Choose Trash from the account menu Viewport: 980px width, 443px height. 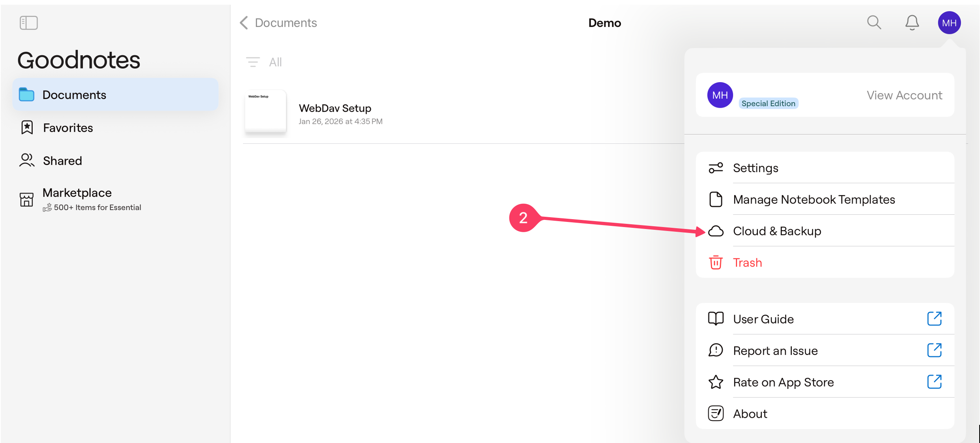point(825,263)
